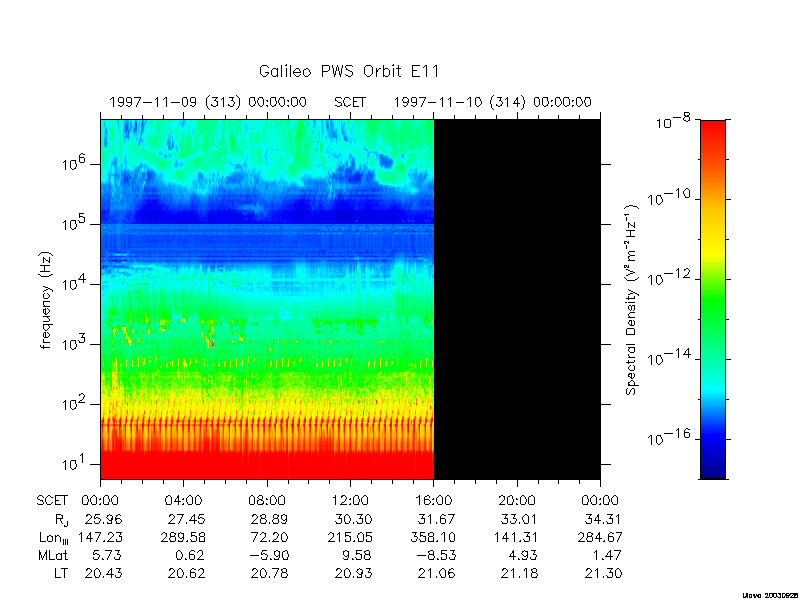The image size is (800, 600).
Task: Click the LT value "21.06"
Action: click(x=436, y=573)
